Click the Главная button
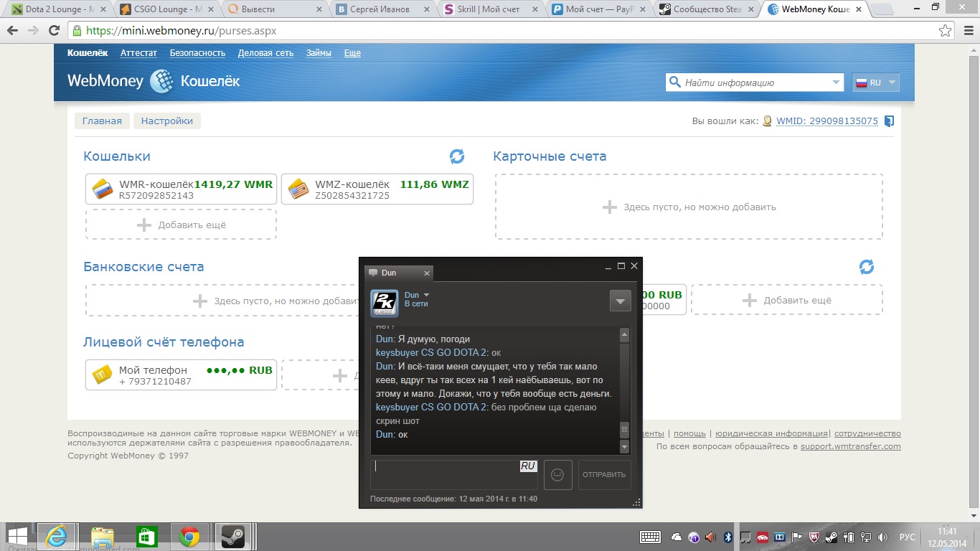This screenshot has height=551, width=980. tap(102, 121)
